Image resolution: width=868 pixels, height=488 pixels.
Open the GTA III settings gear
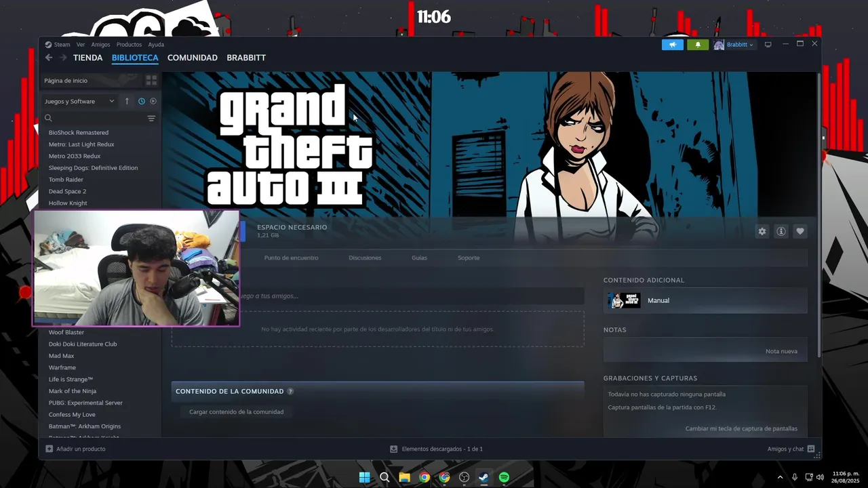tap(762, 231)
